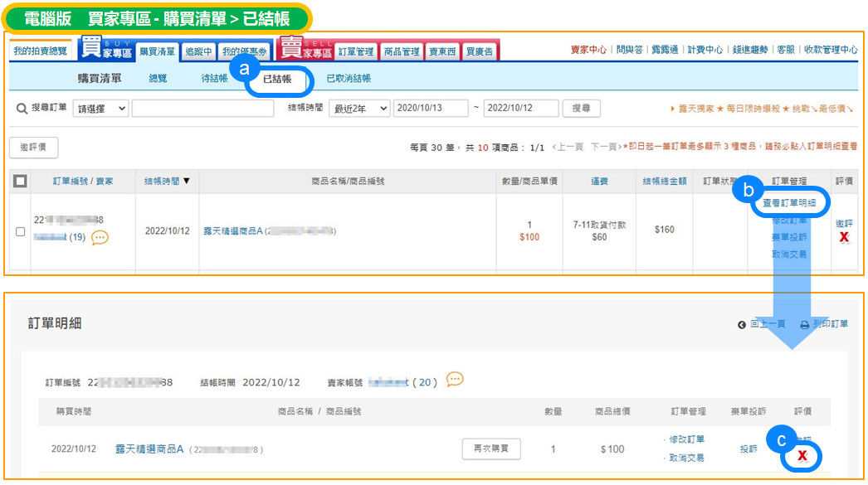Switch to the 待結帳 tab
868x485 pixels.
(214, 79)
